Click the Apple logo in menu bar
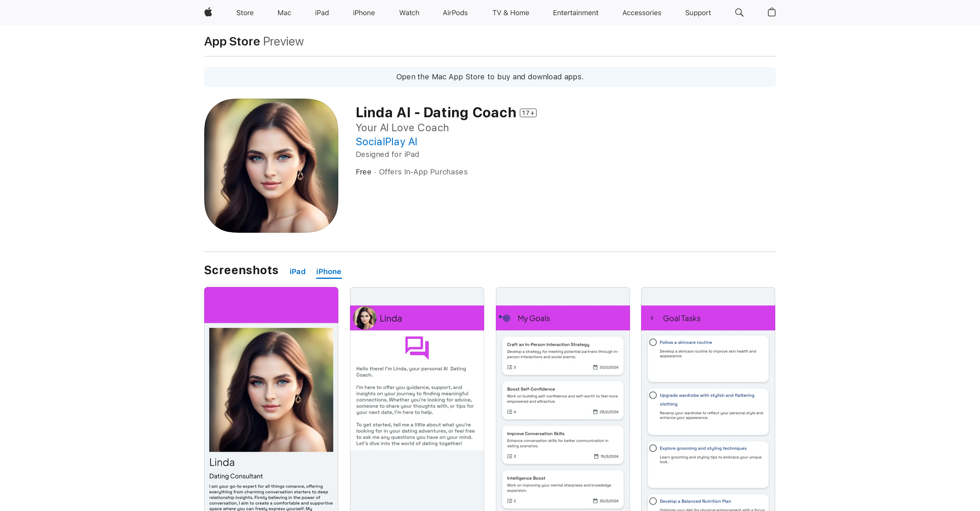 point(208,13)
